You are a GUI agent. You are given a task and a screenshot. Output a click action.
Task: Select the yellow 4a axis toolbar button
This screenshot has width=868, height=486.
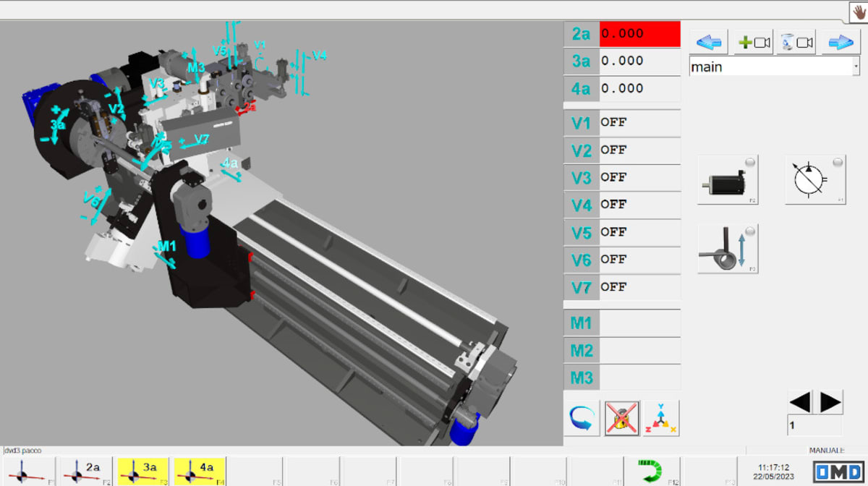(199, 471)
